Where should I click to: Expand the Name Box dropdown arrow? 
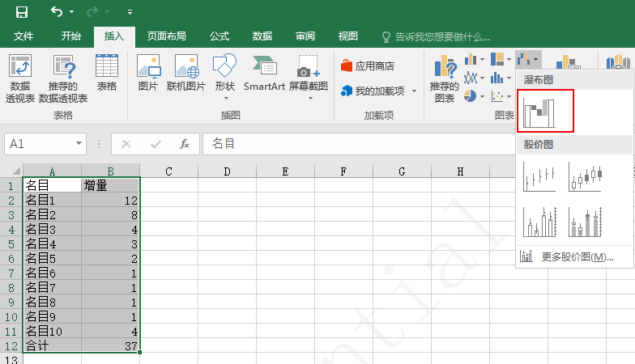coord(79,144)
